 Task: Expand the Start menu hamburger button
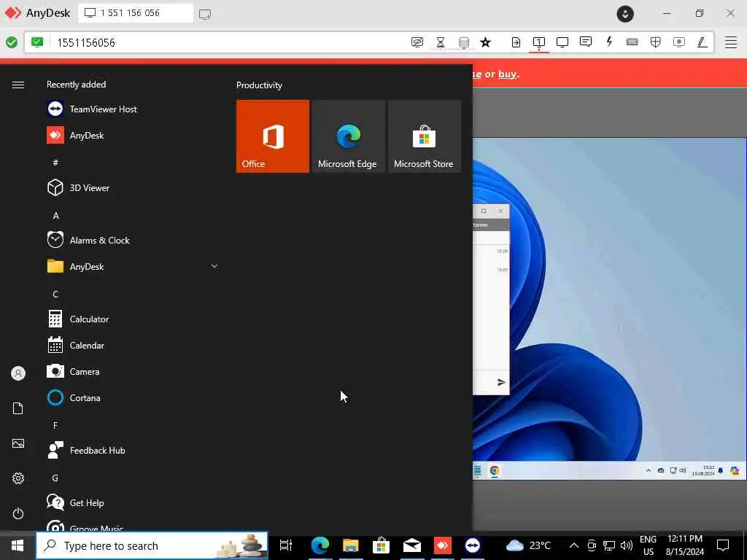pos(18,85)
